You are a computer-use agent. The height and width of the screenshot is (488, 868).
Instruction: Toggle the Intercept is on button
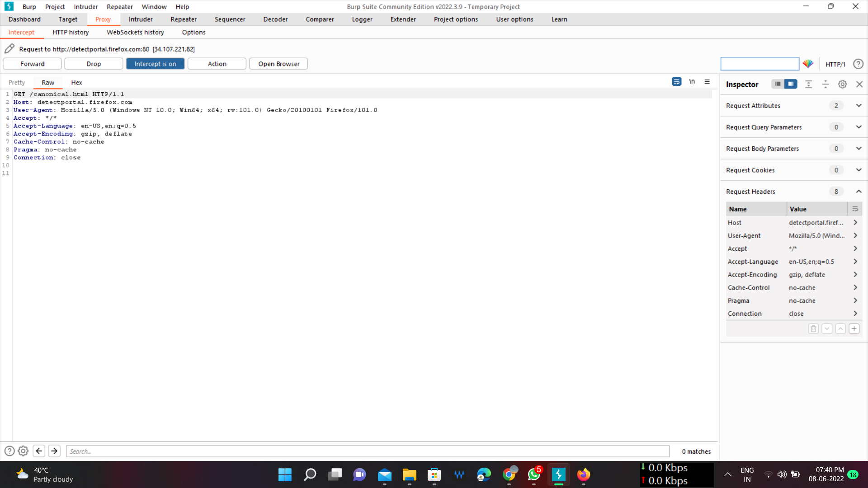[155, 64]
